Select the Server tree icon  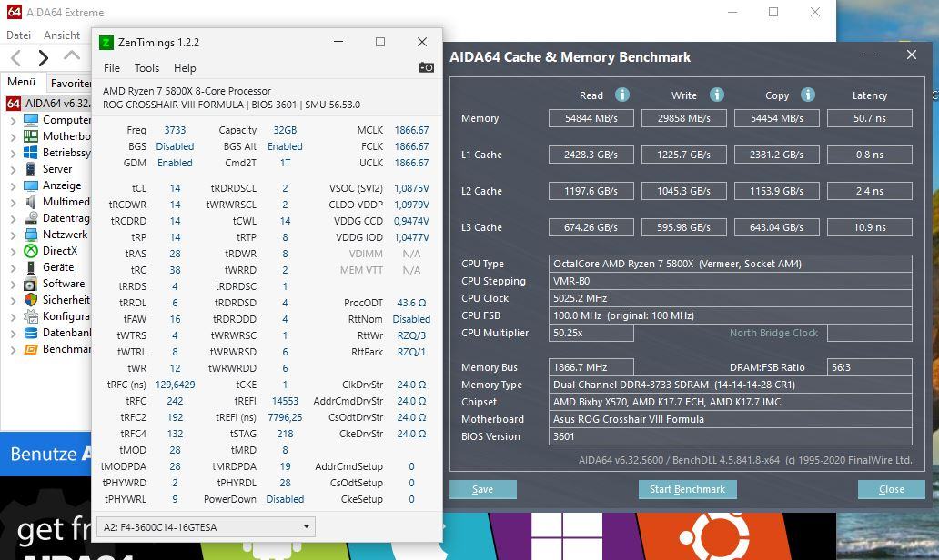(31, 169)
